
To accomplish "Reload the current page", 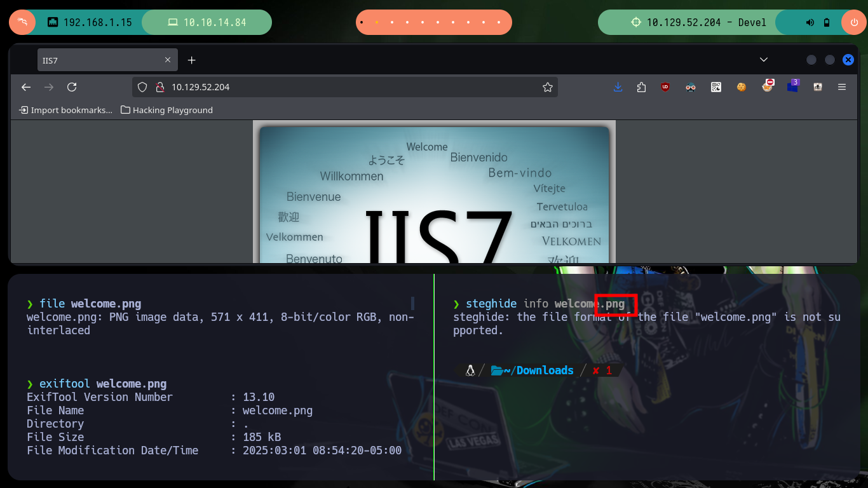I will [72, 87].
